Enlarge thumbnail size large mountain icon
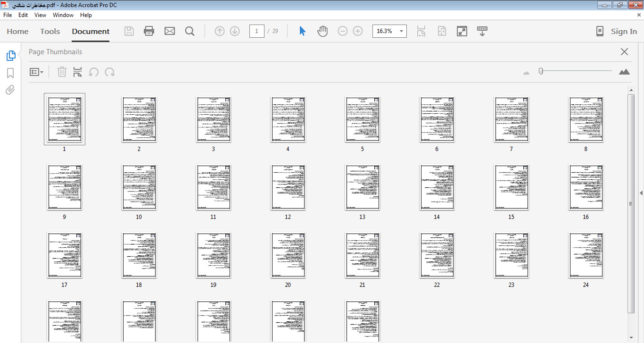 624,72
